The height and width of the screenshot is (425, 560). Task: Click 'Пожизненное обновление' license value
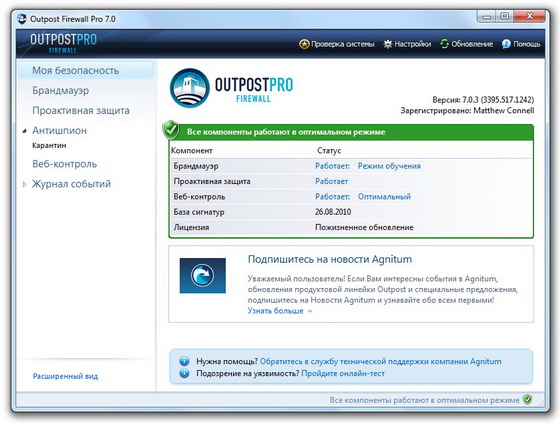[364, 227]
